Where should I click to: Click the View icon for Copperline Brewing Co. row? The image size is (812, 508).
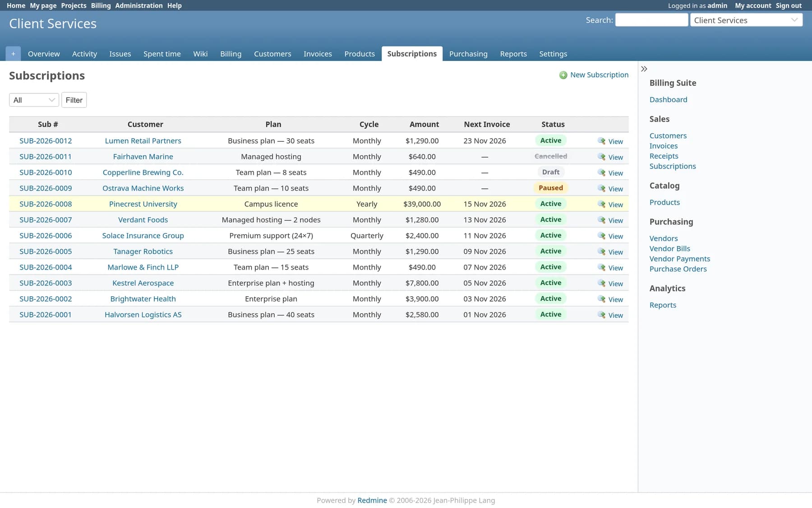coord(601,172)
